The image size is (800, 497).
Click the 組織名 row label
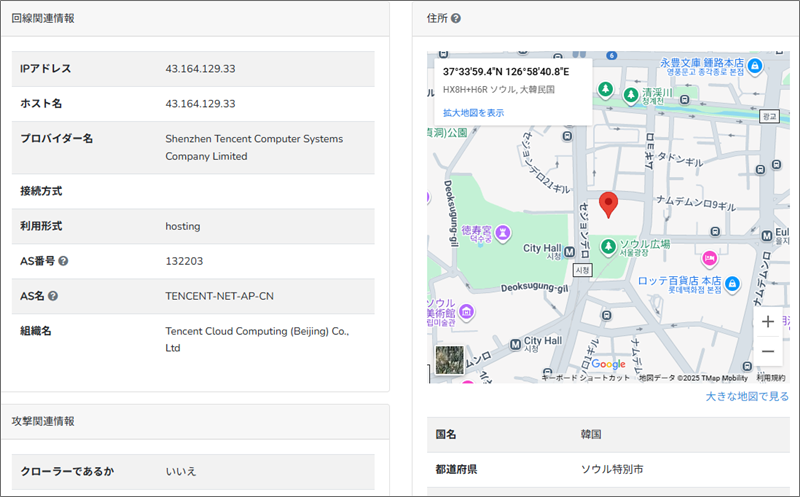[x=36, y=331]
